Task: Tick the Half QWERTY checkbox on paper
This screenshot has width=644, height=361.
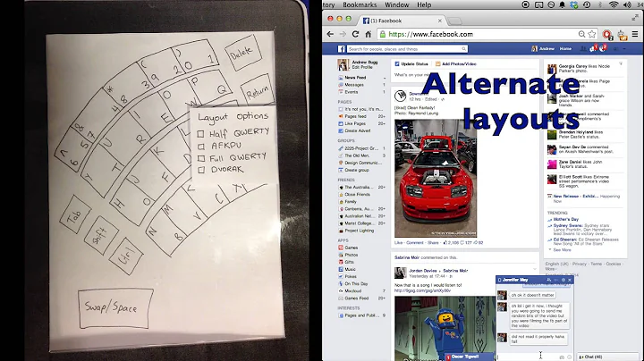Action: pyautogui.click(x=200, y=134)
